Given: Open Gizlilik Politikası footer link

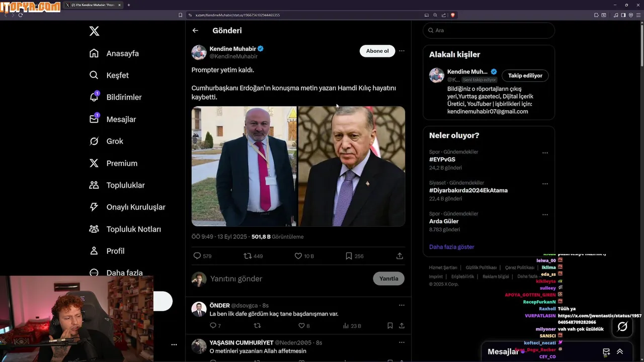Looking at the screenshot, I should pyautogui.click(x=481, y=267).
